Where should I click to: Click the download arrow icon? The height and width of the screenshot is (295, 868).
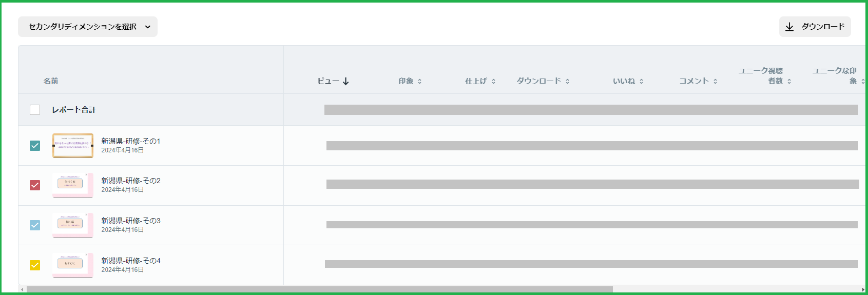(789, 27)
